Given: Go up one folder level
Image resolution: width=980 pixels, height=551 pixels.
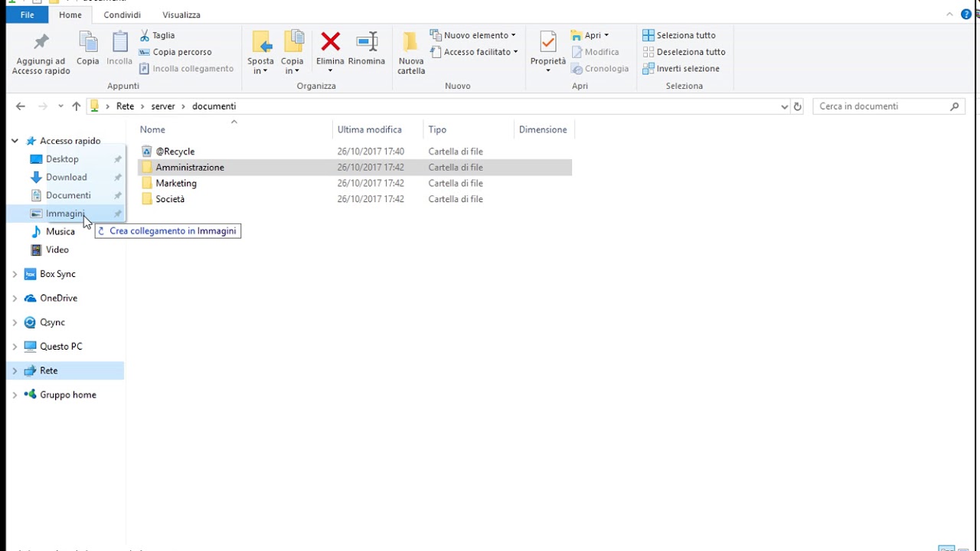Looking at the screenshot, I should coord(76,106).
